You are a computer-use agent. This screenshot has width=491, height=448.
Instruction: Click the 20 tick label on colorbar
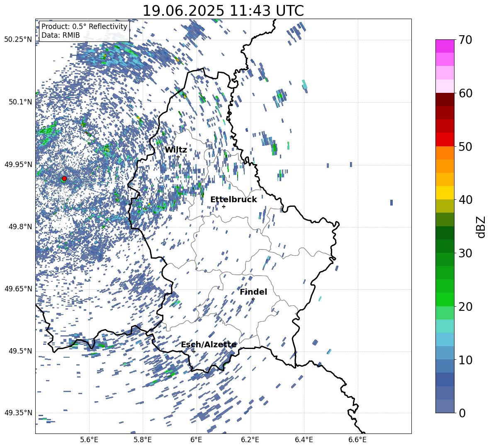(x=465, y=306)
